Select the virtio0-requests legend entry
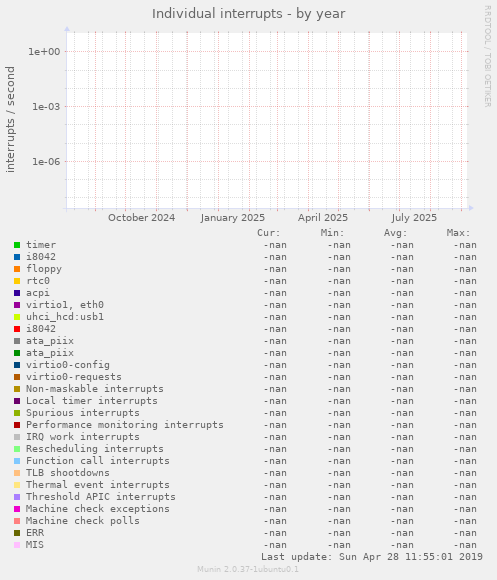 (x=74, y=377)
